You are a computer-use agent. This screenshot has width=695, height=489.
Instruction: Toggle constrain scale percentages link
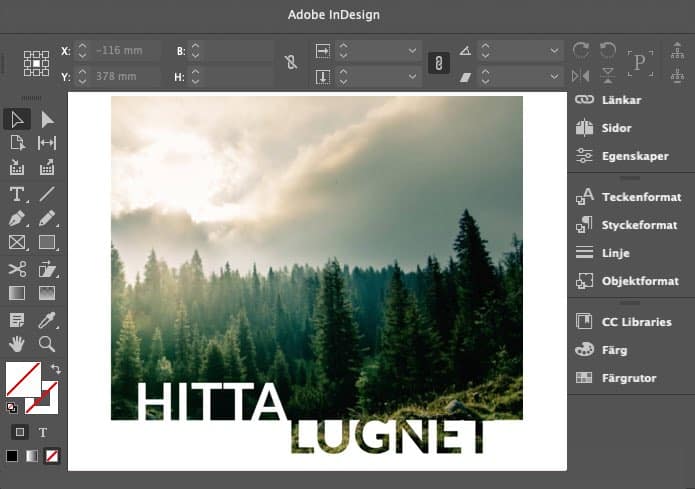coord(439,63)
